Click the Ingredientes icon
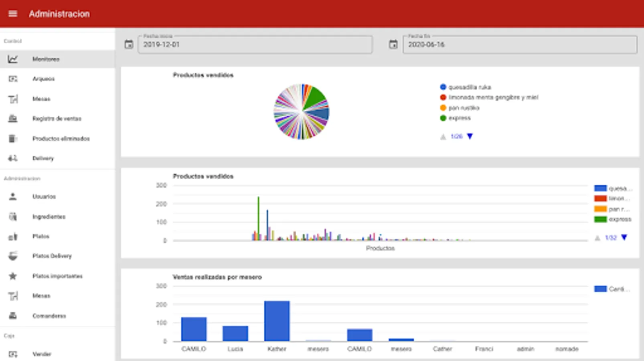 click(13, 217)
